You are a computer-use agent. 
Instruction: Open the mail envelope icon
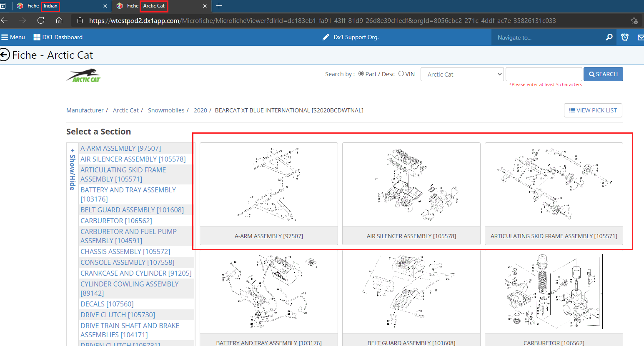tap(641, 37)
